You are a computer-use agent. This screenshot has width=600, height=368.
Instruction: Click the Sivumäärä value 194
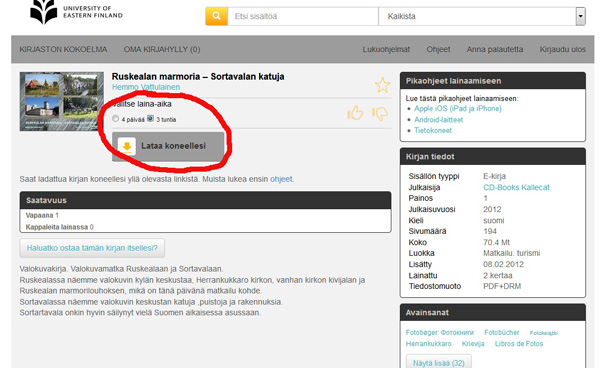tap(490, 231)
